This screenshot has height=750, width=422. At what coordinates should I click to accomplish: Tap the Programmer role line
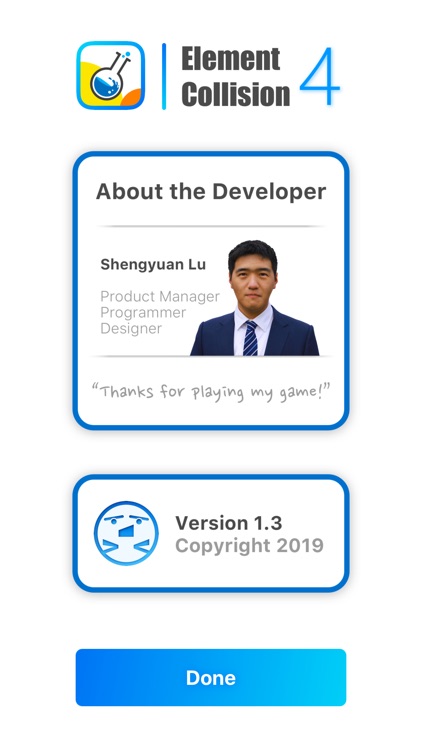click(143, 312)
